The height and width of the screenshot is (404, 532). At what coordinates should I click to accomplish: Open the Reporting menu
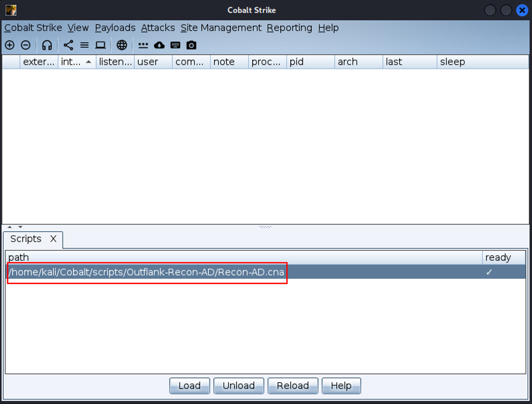click(289, 28)
